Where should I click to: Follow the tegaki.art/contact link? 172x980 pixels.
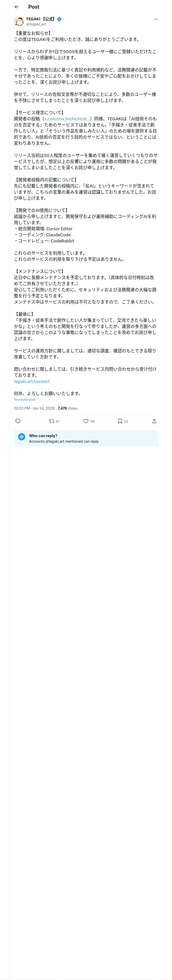[32, 381]
